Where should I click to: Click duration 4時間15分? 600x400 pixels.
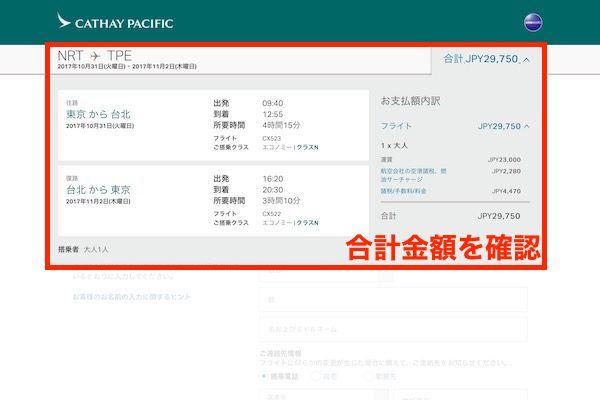tap(281, 125)
